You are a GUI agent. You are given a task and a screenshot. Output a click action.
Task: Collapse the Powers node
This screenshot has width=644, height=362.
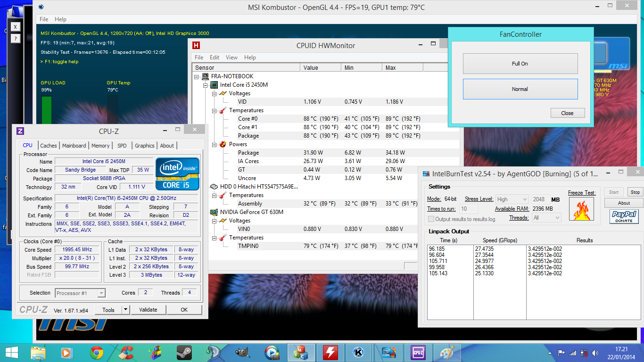tap(214, 144)
